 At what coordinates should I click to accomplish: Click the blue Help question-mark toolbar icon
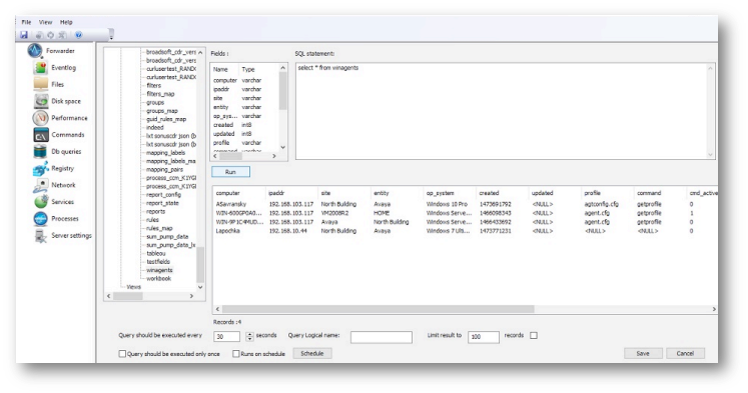[79, 35]
